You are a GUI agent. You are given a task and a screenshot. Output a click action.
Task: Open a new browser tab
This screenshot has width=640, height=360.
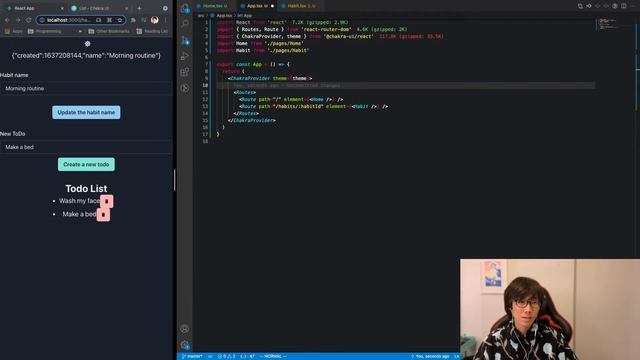pos(139,8)
